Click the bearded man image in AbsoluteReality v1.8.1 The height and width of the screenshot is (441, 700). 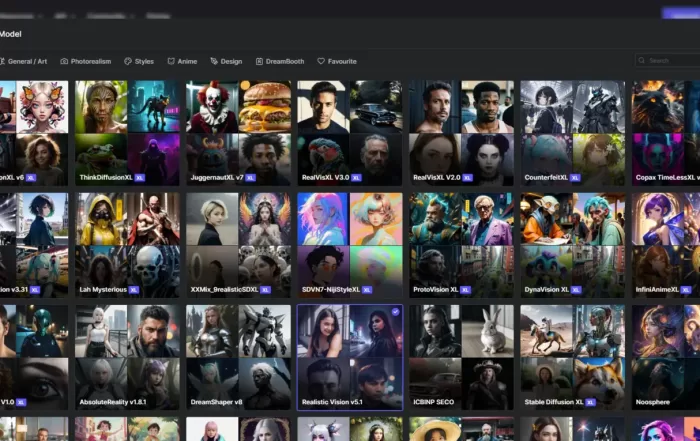tap(154, 331)
